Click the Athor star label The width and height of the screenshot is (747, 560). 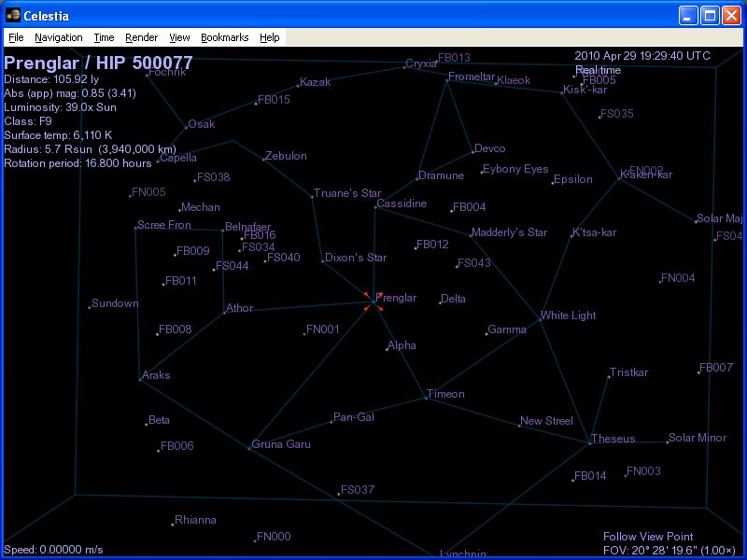pos(239,308)
